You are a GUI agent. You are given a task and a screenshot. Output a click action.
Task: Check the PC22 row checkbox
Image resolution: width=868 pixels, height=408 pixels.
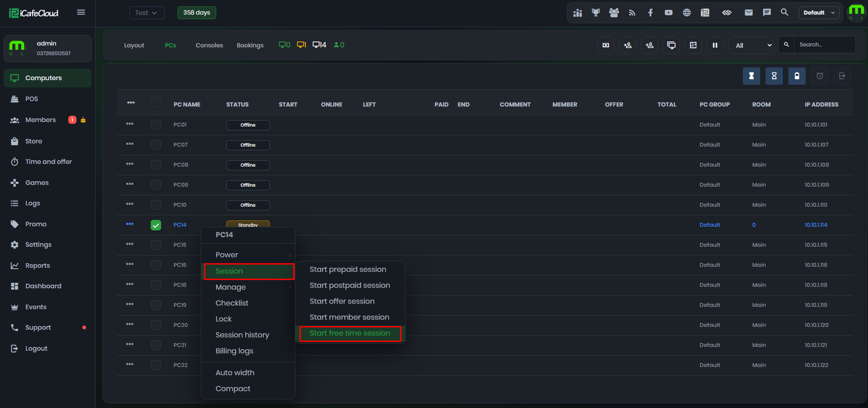pos(156,365)
